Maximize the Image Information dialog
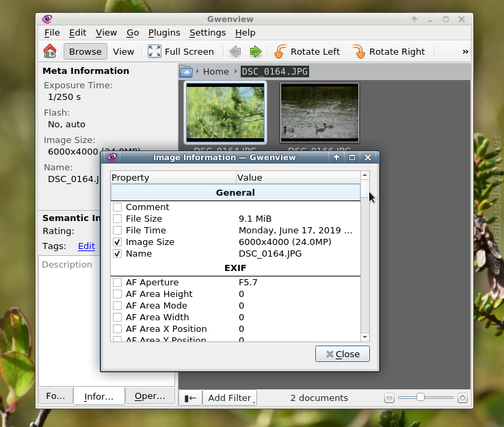 [x=352, y=157]
